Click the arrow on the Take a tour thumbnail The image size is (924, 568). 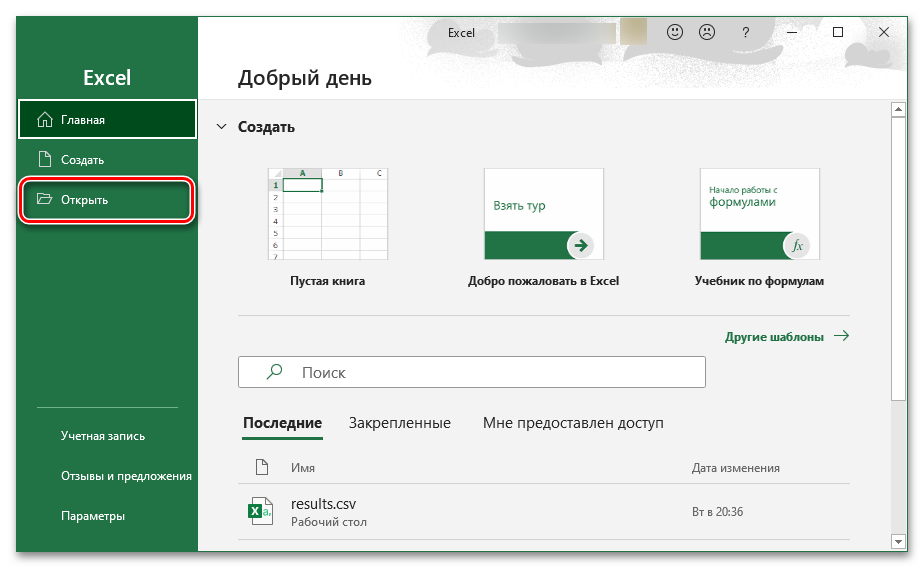(580, 245)
